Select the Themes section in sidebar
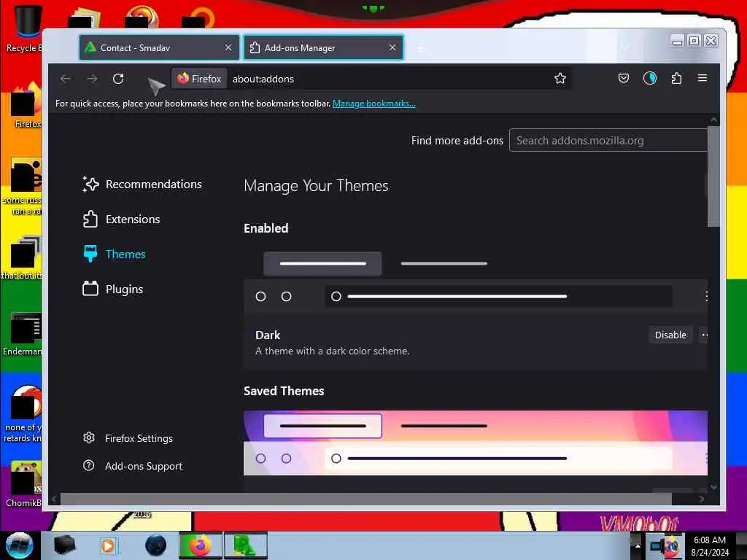Viewport: 747px width, 560px height. click(x=115, y=254)
